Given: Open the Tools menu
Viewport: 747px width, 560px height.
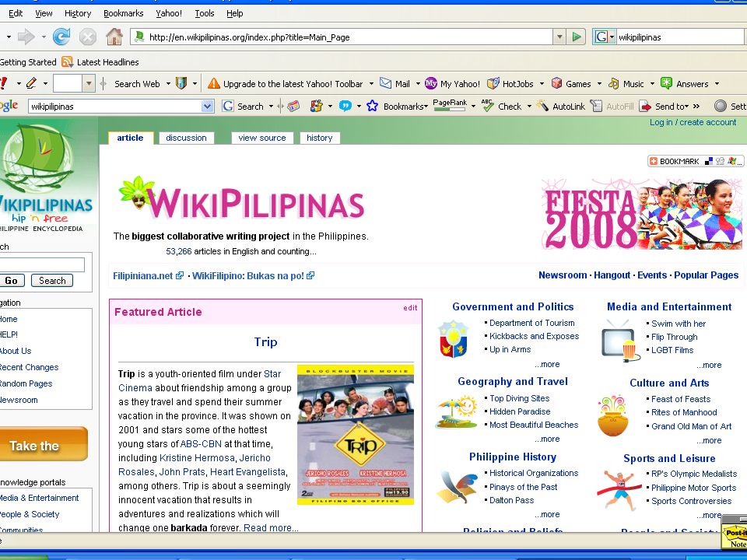Looking at the screenshot, I should pos(205,13).
